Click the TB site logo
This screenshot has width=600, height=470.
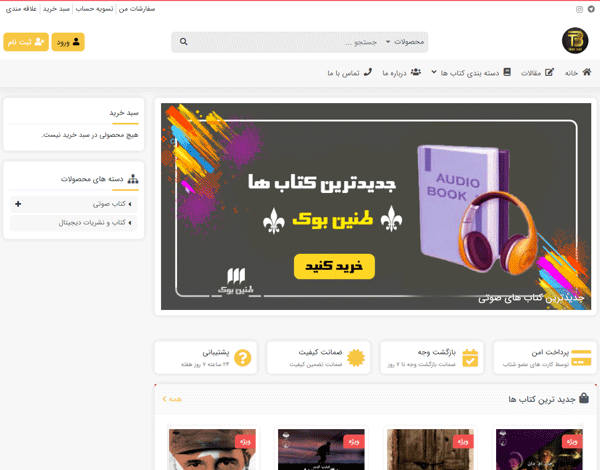[575, 41]
